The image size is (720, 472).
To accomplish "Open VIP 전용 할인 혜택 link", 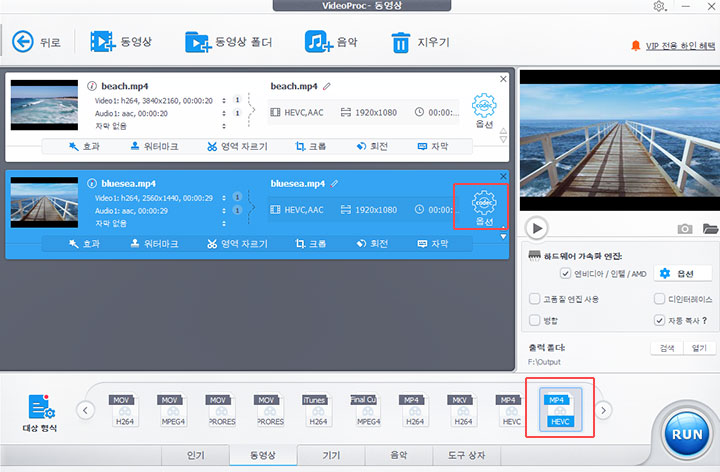I will [680, 45].
